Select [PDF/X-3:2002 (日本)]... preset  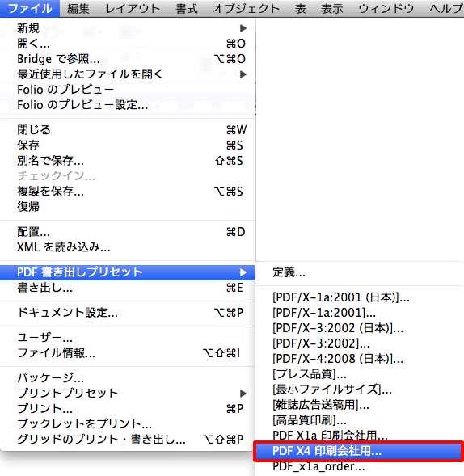point(360,328)
